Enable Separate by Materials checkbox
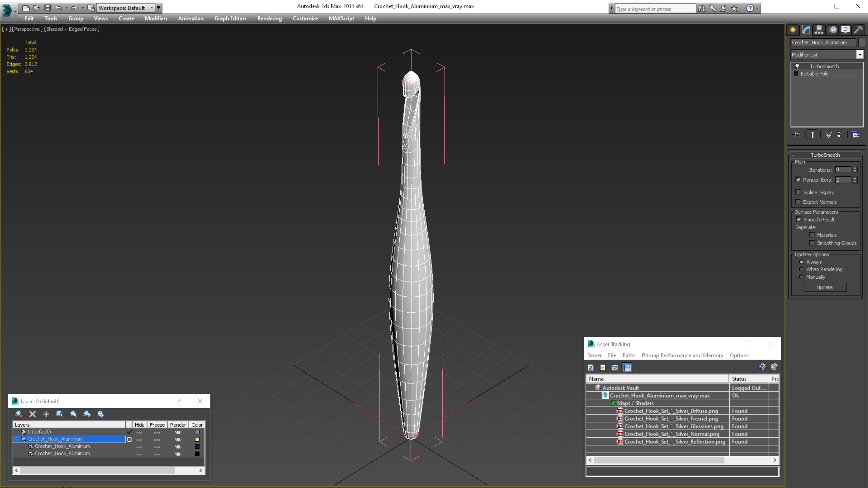The width and height of the screenshot is (868, 488). click(813, 235)
